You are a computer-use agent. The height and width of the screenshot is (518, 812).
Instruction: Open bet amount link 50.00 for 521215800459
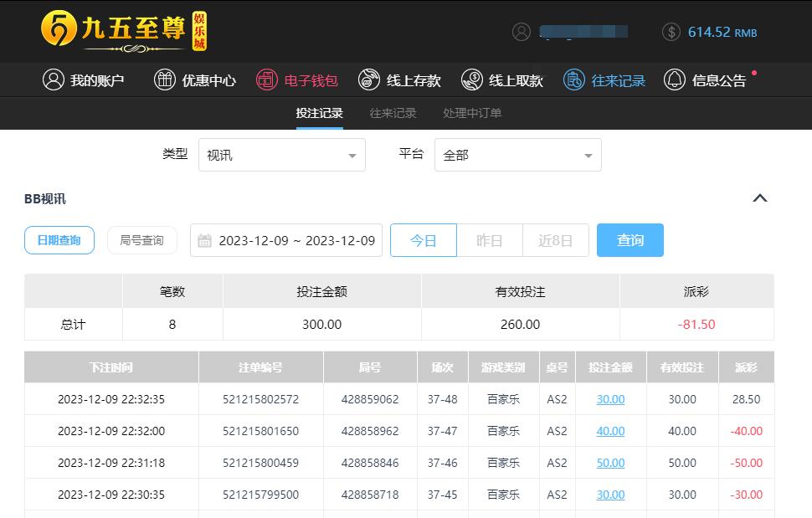[x=610, y=463]
